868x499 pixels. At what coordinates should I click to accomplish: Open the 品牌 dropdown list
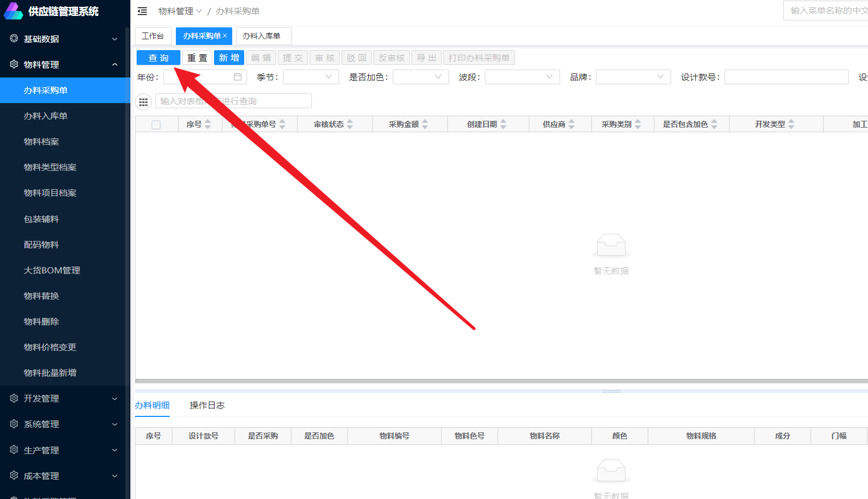(633, 77)
